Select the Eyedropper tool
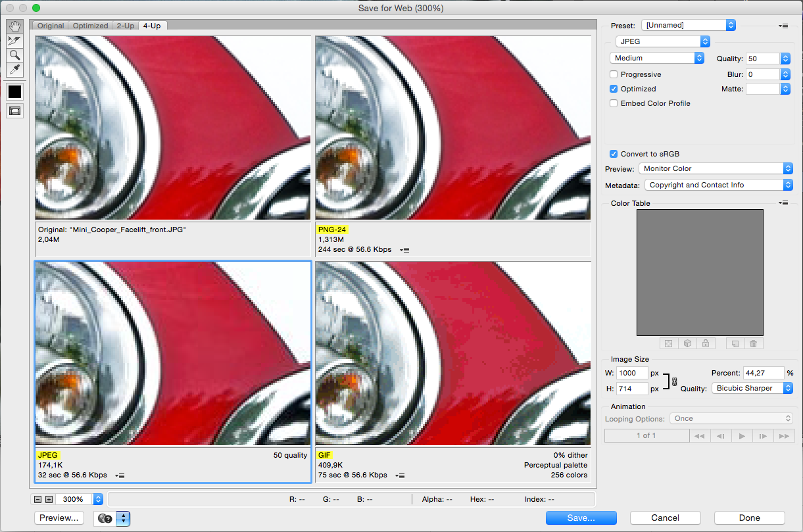Screen dimensions: 803x532 (14, 70)
